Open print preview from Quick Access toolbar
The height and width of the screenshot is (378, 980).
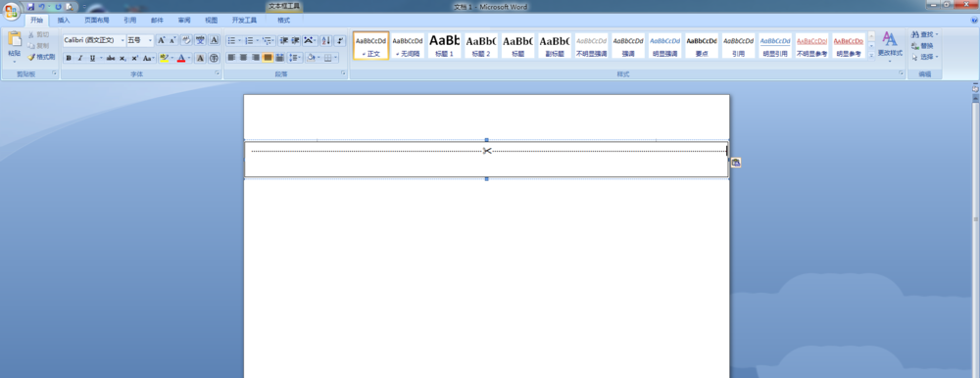click(69, 7)
